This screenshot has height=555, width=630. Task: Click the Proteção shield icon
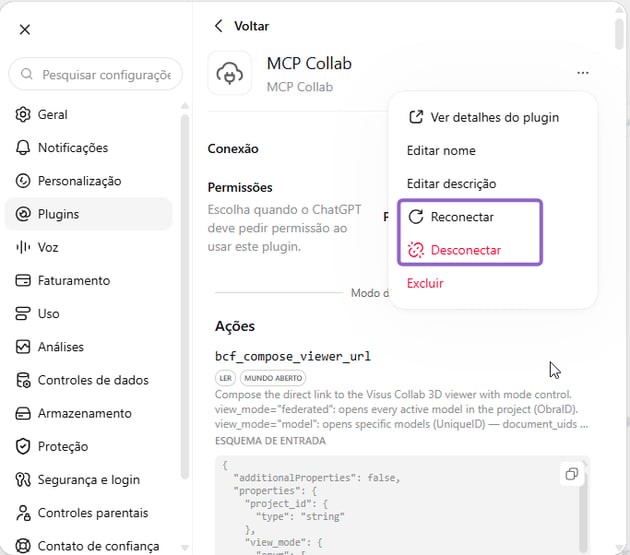coord(23,446)
